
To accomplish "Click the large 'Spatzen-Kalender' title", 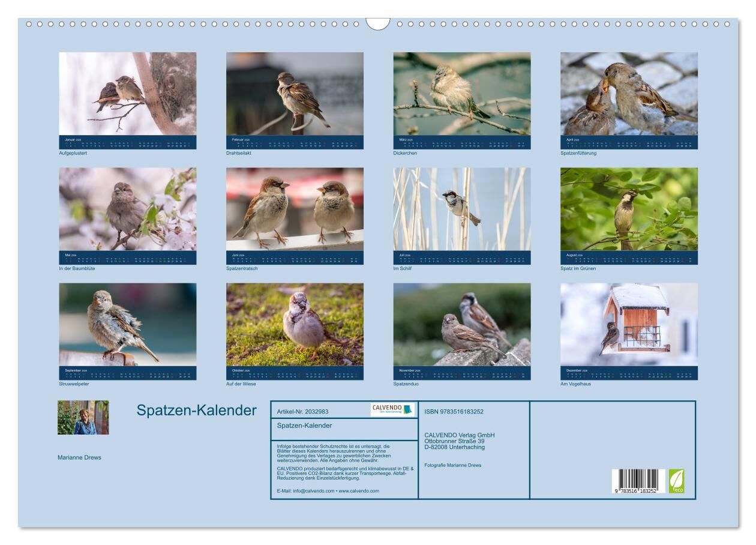I will (x=196, y=411).
